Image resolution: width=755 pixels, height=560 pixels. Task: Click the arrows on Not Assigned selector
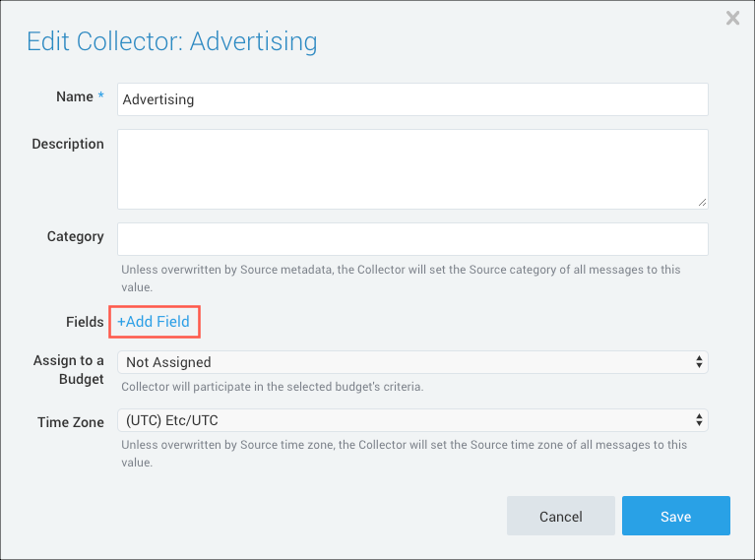(699, 362)
